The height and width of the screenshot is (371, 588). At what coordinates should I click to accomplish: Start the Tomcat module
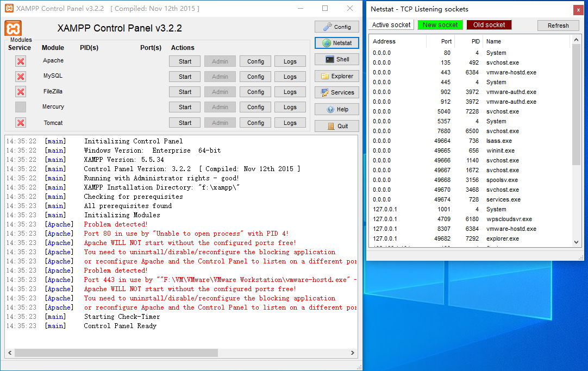185,123
